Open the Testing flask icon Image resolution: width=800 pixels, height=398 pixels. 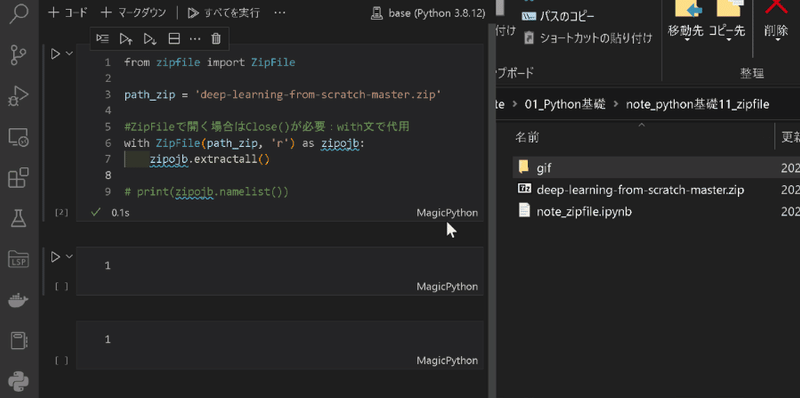tap(19, 218)
